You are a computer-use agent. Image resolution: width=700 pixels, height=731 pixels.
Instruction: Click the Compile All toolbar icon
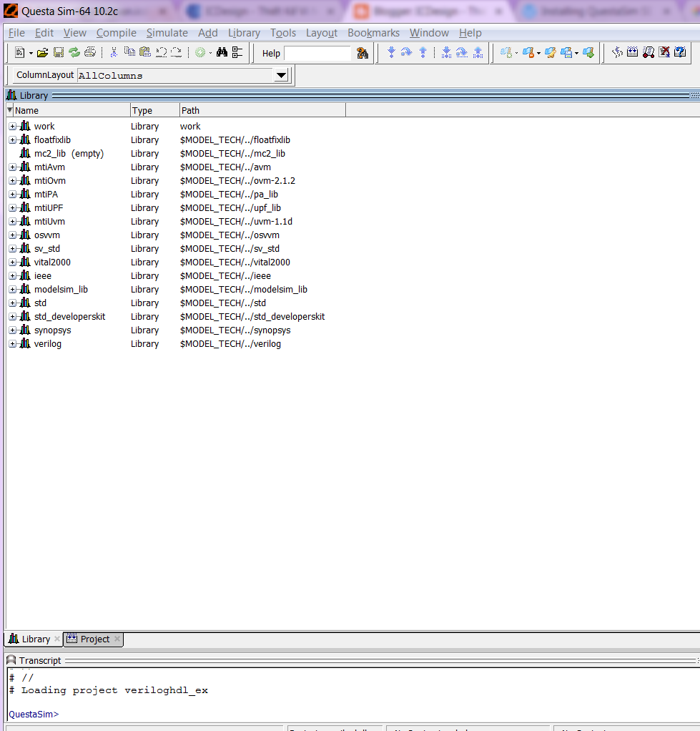(632, 51)
